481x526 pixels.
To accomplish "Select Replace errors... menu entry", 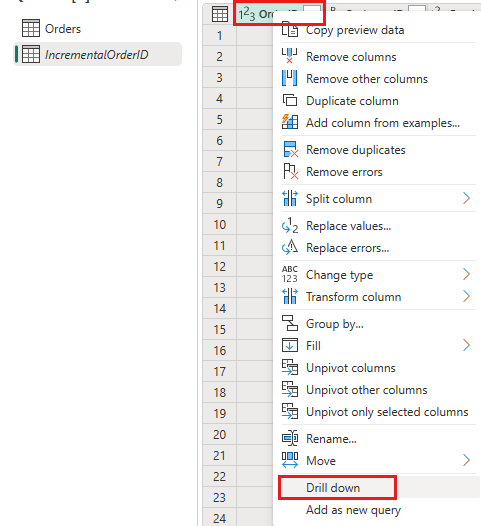I will 378,248.
